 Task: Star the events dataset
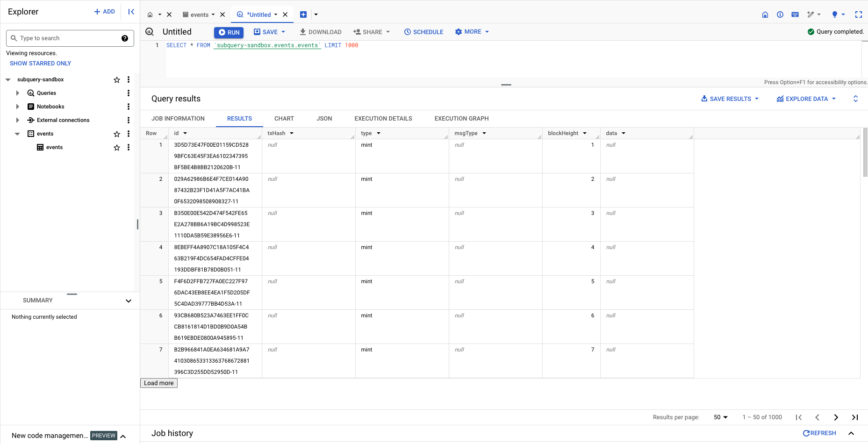pos(117,134)
